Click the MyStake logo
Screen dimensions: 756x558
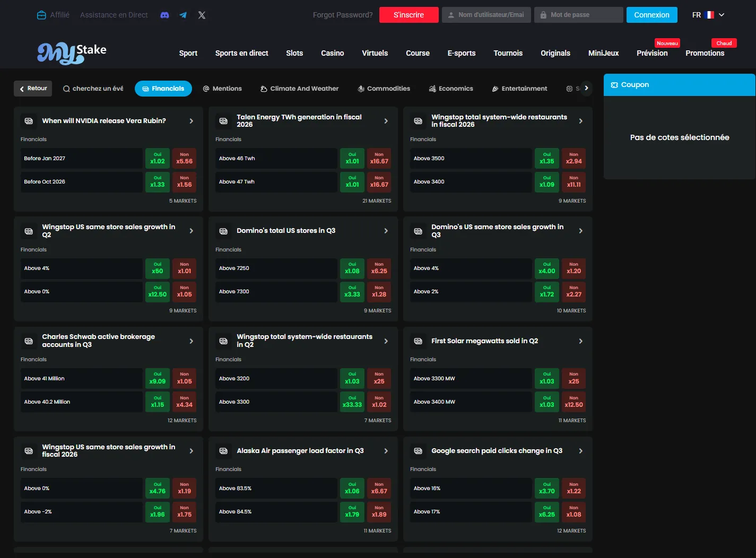pyautogui.click(x=72, y=53)
